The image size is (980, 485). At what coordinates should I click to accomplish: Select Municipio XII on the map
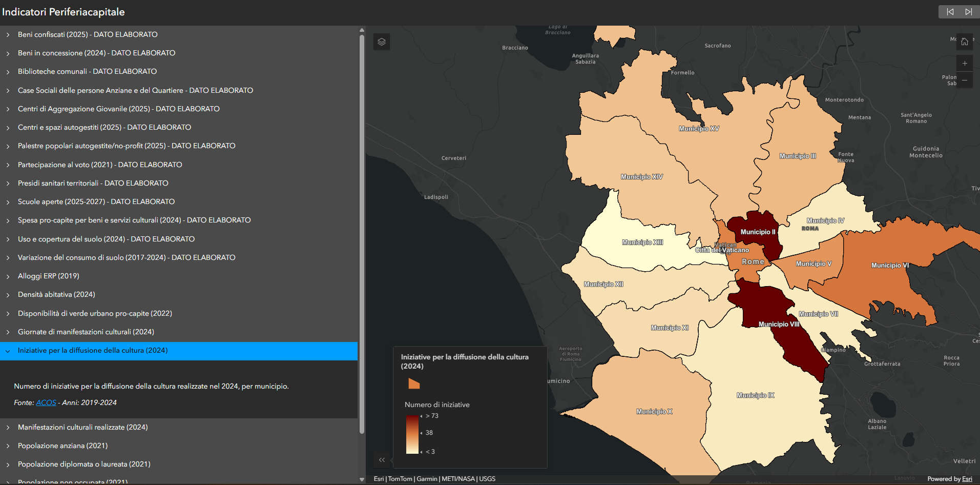[603, 284]
